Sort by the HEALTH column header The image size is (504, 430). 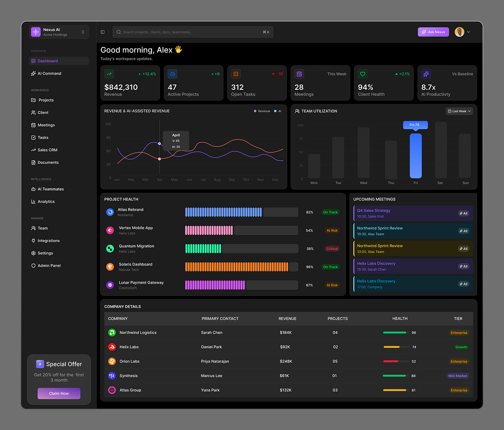pyautogui.click(x=400, y=318)
